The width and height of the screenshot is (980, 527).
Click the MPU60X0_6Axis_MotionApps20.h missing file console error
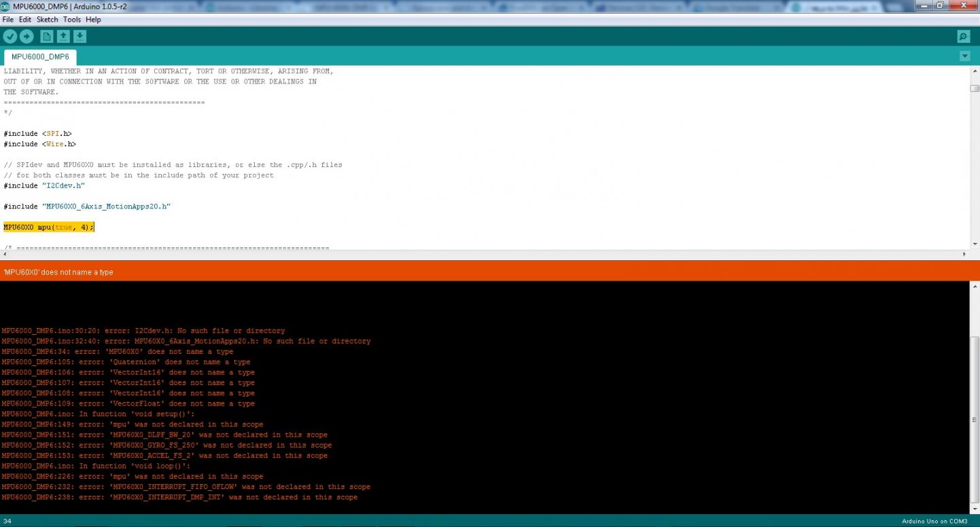pyautogui.click(x=186, y=341)
